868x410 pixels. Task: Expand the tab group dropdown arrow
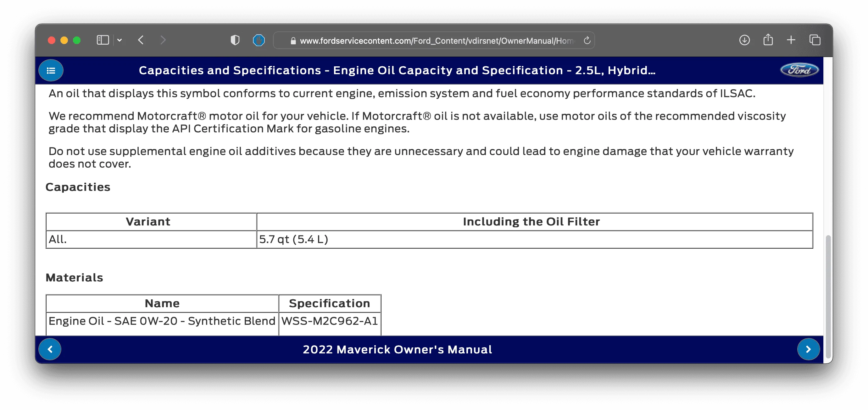(120, 41)
